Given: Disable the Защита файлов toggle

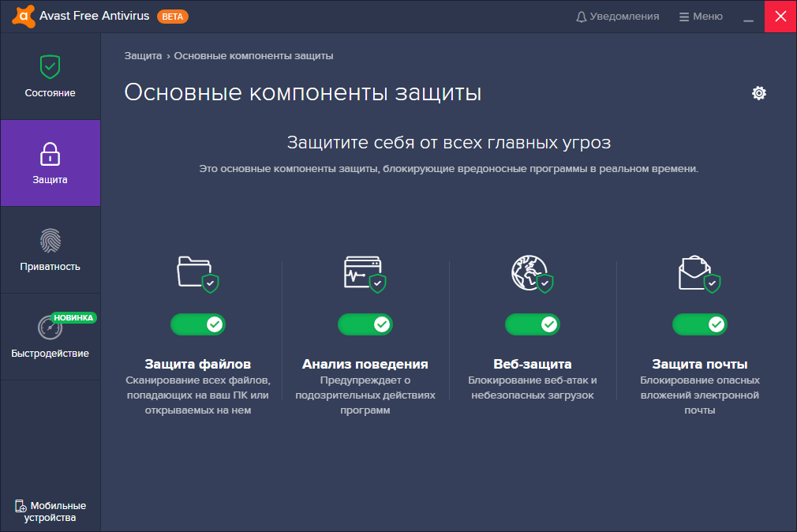Looking at the screenshot, I should pos(197,324).
